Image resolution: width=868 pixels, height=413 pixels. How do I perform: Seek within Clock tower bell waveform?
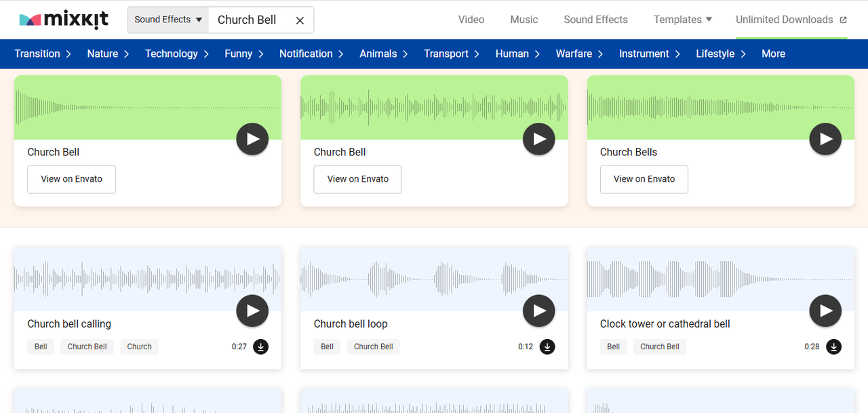[720, 279]
